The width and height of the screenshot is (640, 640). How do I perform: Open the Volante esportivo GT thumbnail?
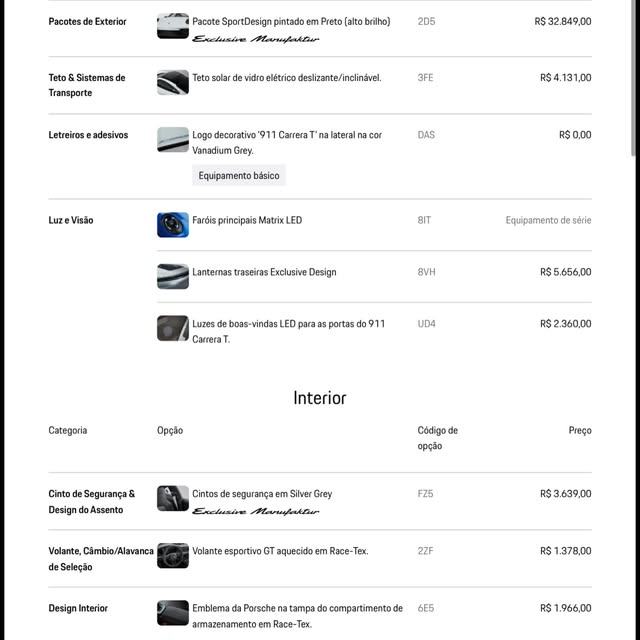tap(173, 556)
